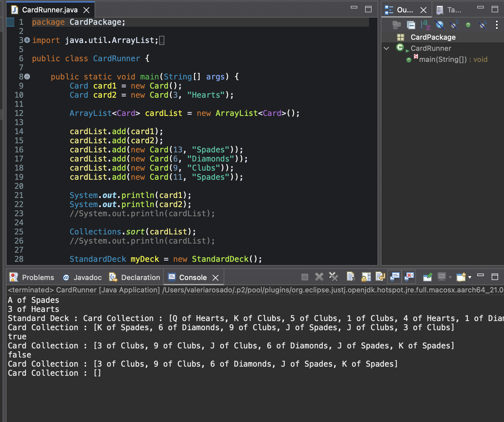504x422 pixels.
Task: Click the quick diff marker beside line 1
Action: (x=10, y=22)
